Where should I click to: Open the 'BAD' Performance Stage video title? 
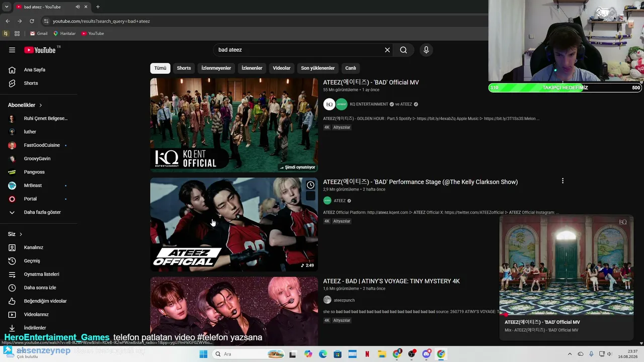tap(420, 182)
